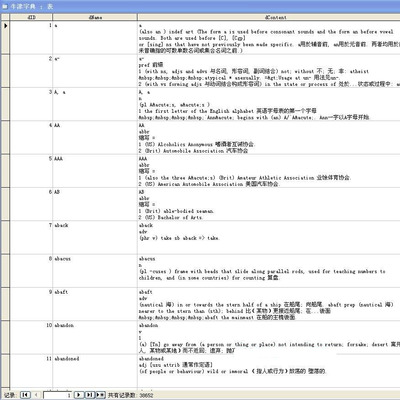Go to the first record
The width and height of the screenshot is (400, 400).
25,395
